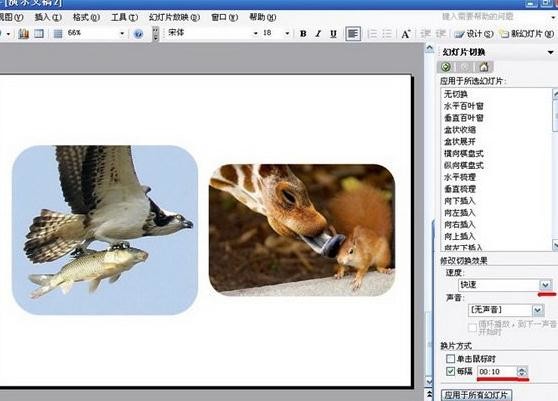Open the help question mark icon
This screenshot has height=401, width=558.
click(x=138, y=34)
